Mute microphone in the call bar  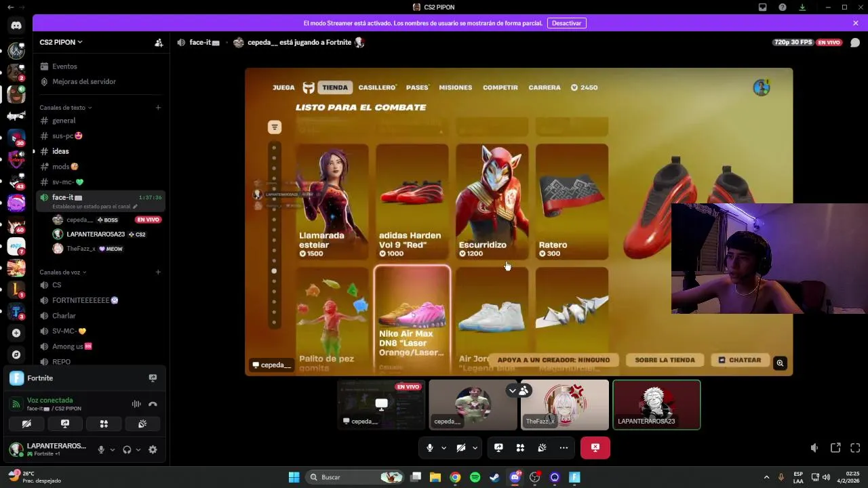(430, 447)
